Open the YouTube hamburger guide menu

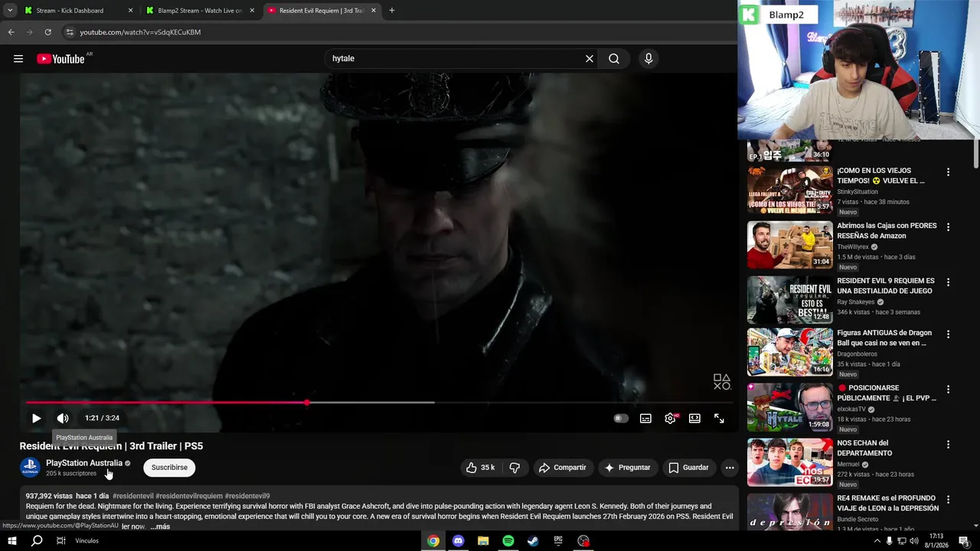point(18,59)
